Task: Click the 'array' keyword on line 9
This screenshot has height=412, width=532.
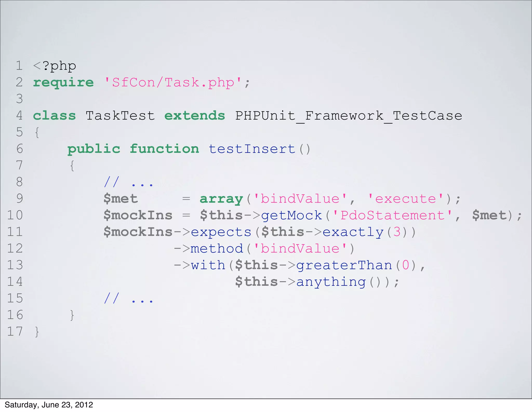Action: [221, 199]
